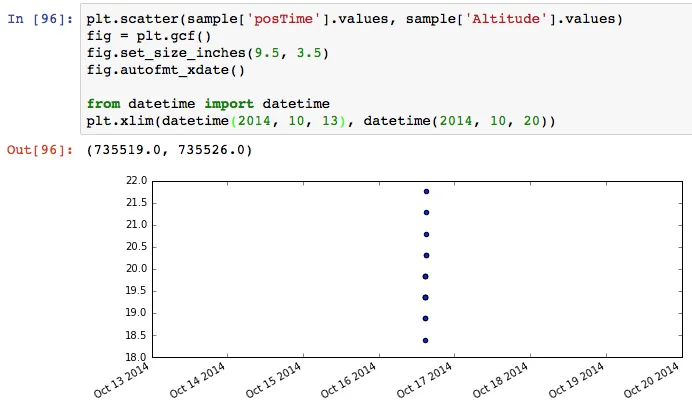Click the fig = plt.gcf() line

149,36
